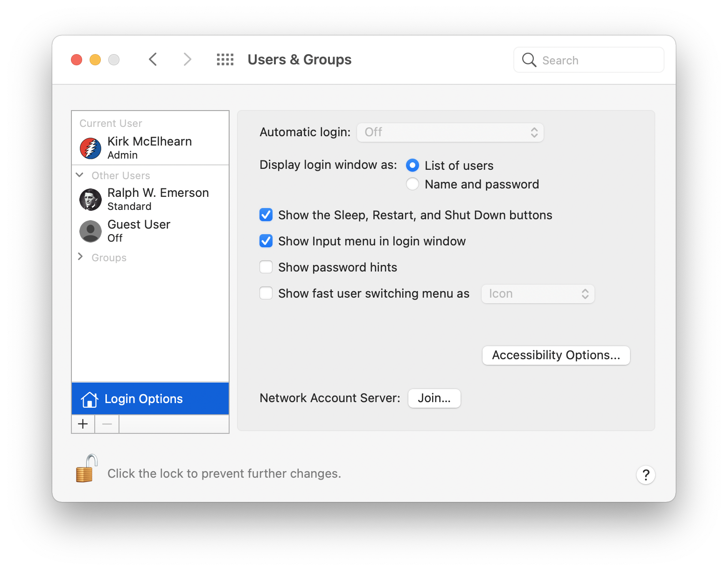Click the forward navigation arrow
728x571 pixels.
(x=187, y=60)
